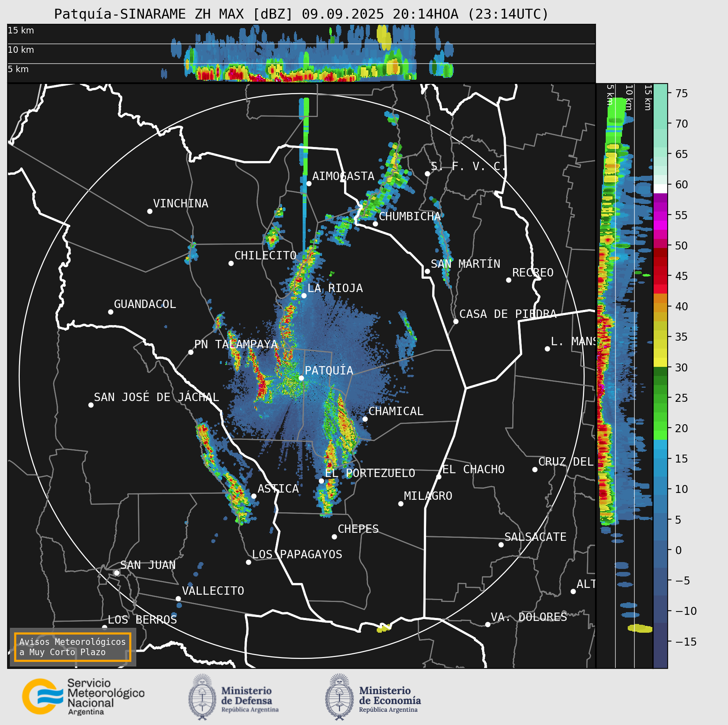Click the PATQUÍA station label
728x725 pixels.
329,370
